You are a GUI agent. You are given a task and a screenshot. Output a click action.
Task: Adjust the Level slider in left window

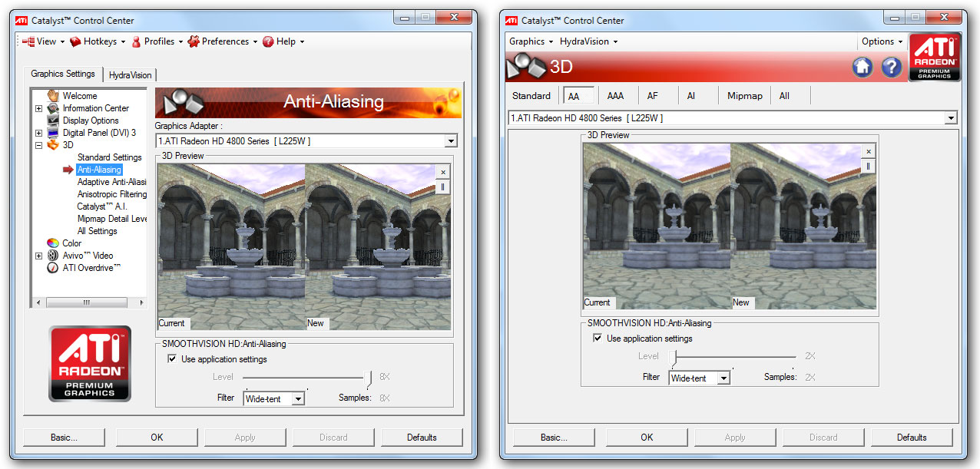(369, 377)
